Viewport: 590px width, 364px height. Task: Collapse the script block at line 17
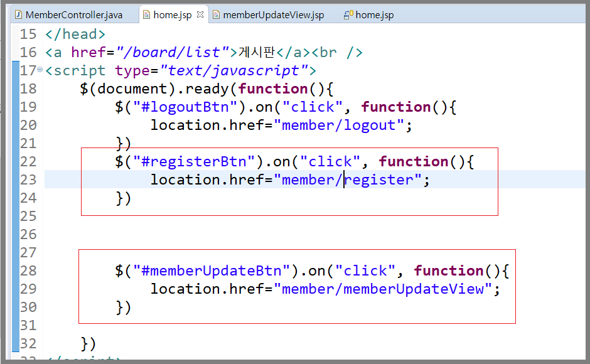click(40, 70)
